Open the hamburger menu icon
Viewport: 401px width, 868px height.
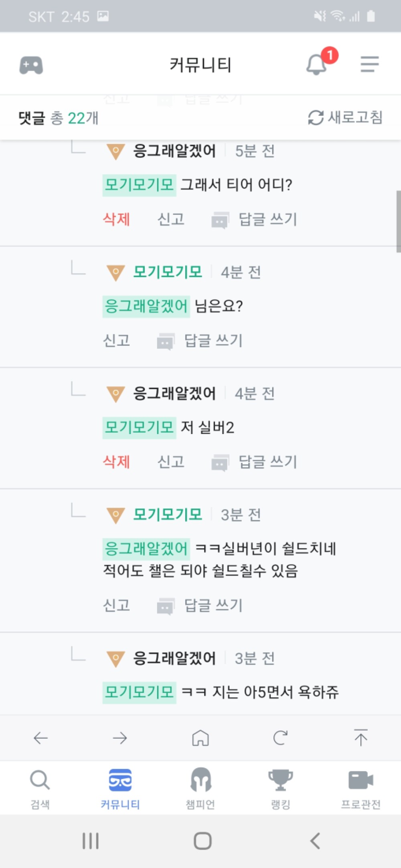coord(369,64)
